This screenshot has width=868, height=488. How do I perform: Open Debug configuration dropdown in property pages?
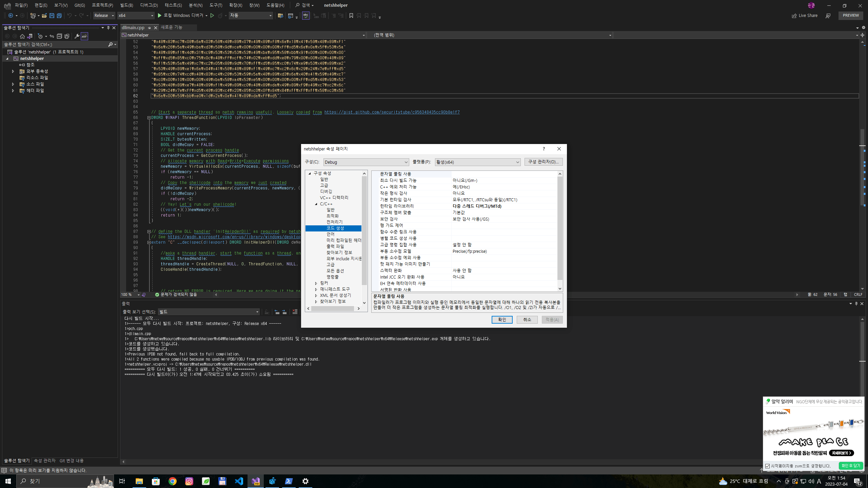coord(366,162)
